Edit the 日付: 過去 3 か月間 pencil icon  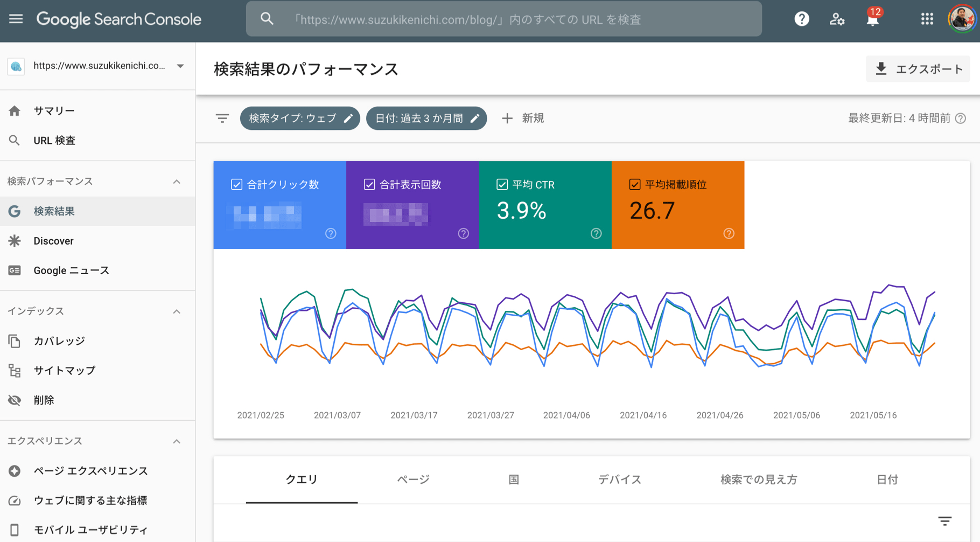pyautogui.click(x=474, y=119)
